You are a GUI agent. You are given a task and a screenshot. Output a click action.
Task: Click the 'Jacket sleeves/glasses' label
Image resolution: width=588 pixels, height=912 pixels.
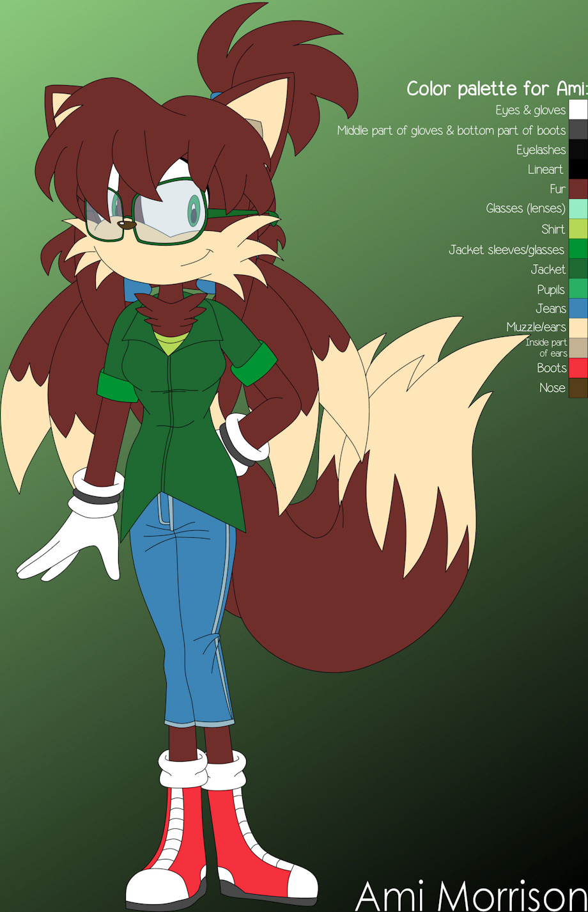click(x=507, y=249)
